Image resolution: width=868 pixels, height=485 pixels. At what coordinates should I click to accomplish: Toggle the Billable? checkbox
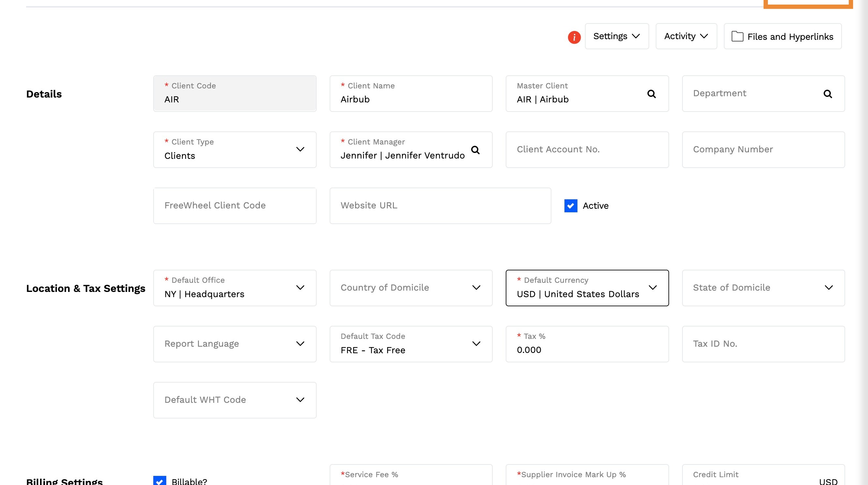pos(160,481)
